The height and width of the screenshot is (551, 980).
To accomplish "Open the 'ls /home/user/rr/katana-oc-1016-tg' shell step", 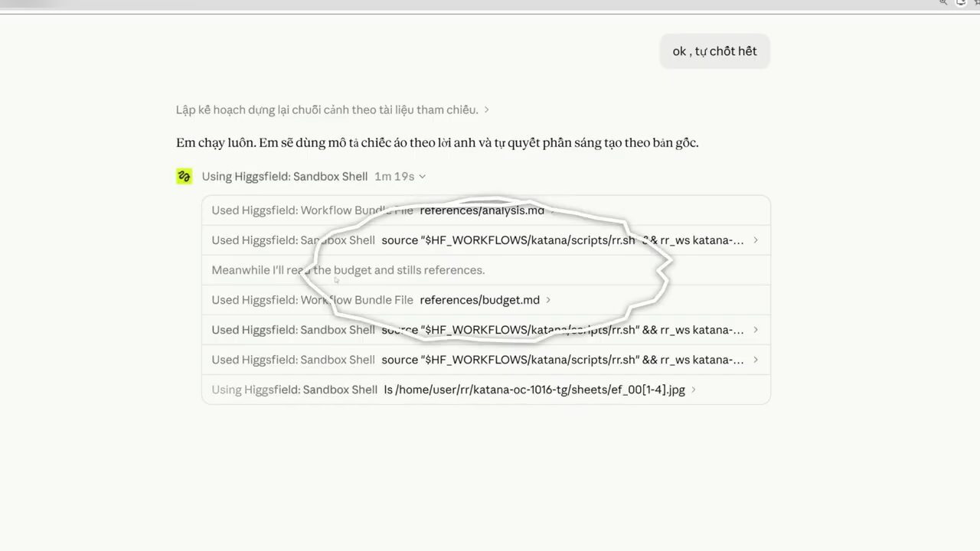I will tap(486, 390).
